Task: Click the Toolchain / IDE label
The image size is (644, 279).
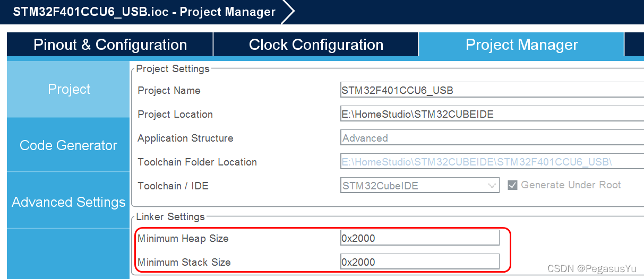Action: coord(173,186)
